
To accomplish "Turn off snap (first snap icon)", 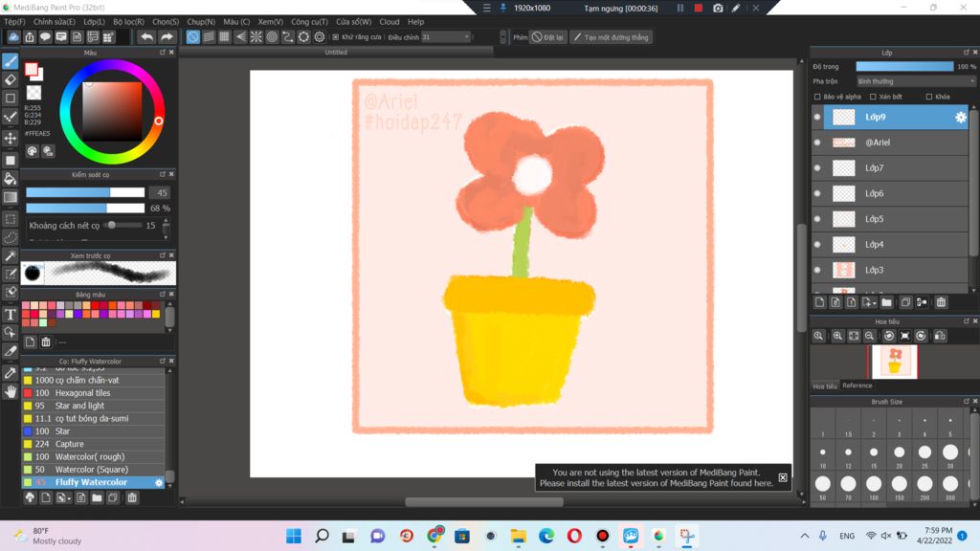I will click(192, 37).
